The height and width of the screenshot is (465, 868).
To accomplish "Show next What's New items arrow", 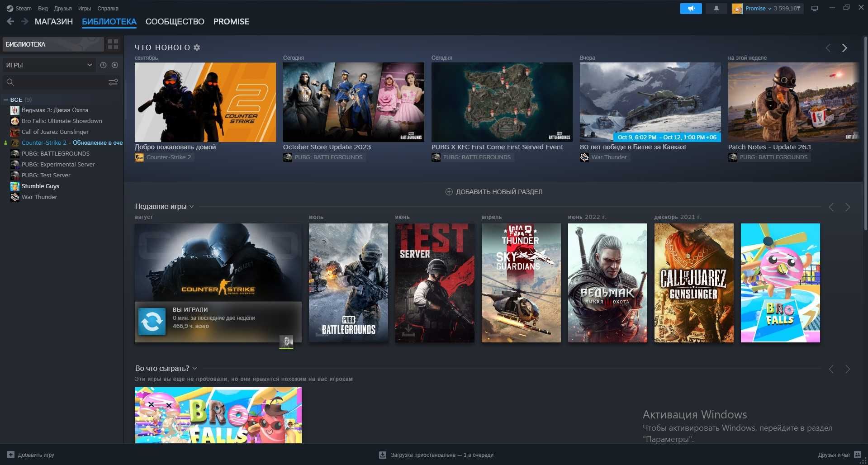I will (844, 48).
